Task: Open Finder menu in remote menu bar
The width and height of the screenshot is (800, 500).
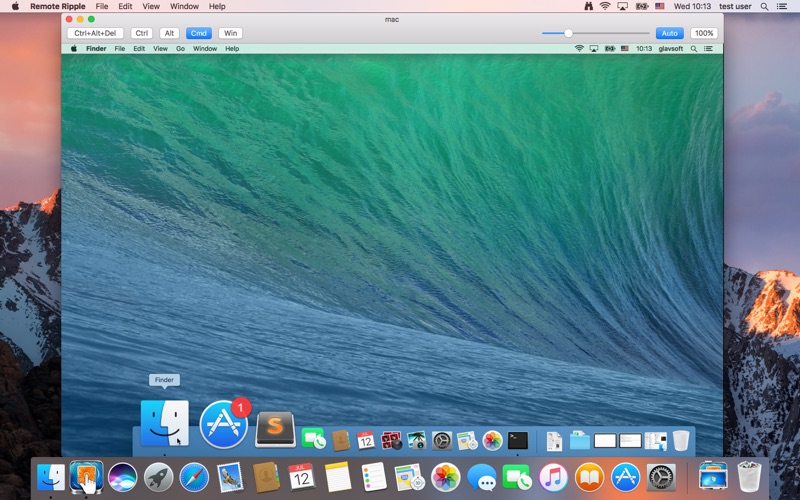Action: pos(96,48)
